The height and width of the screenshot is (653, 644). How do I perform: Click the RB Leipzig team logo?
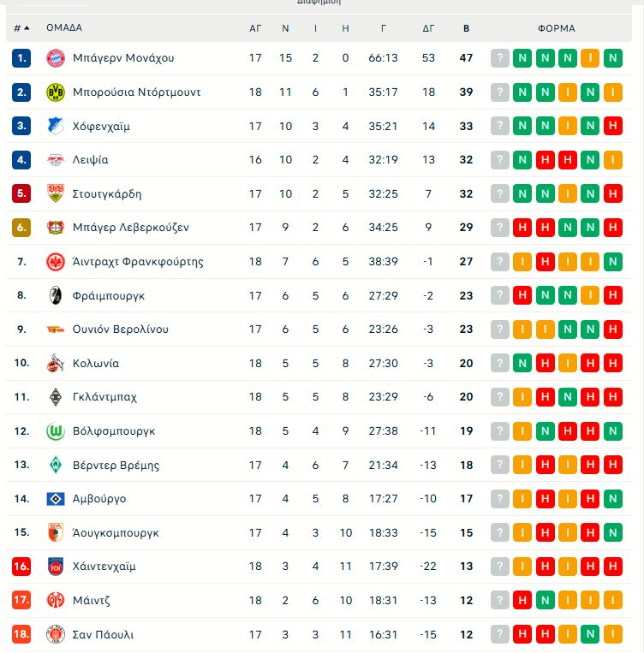[56, 160]
